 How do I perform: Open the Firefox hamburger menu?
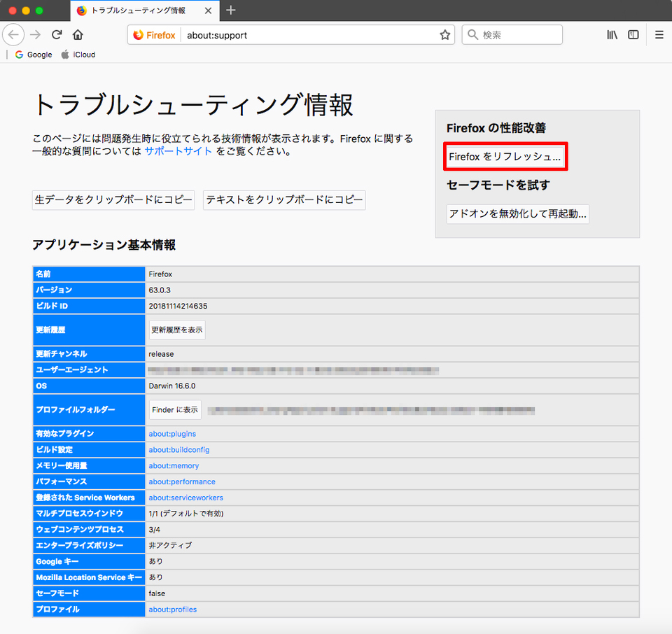(658, 34)
